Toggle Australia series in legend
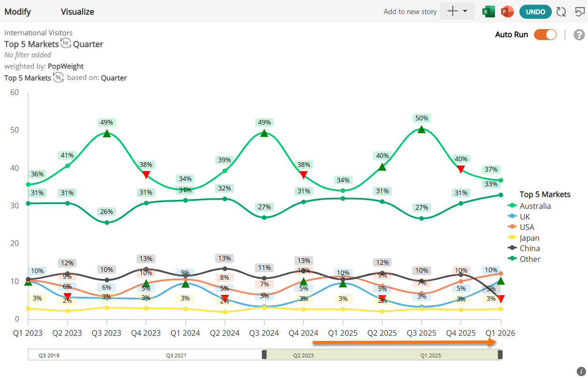 tap(530, 206)
